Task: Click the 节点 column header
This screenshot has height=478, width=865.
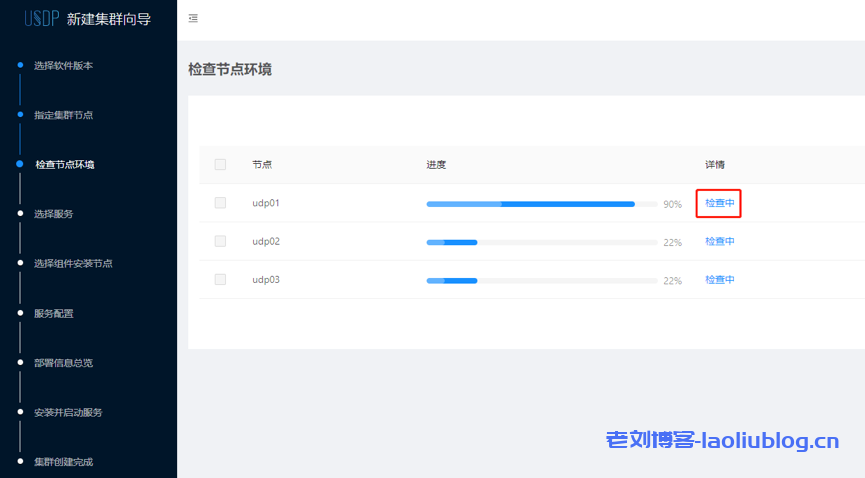Action: coord(262,165)
